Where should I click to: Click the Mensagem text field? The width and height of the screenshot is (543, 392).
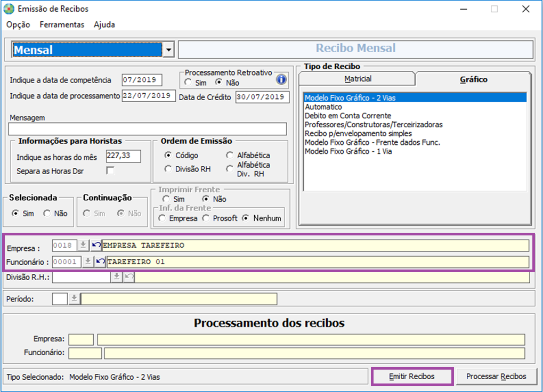point(148,129)
